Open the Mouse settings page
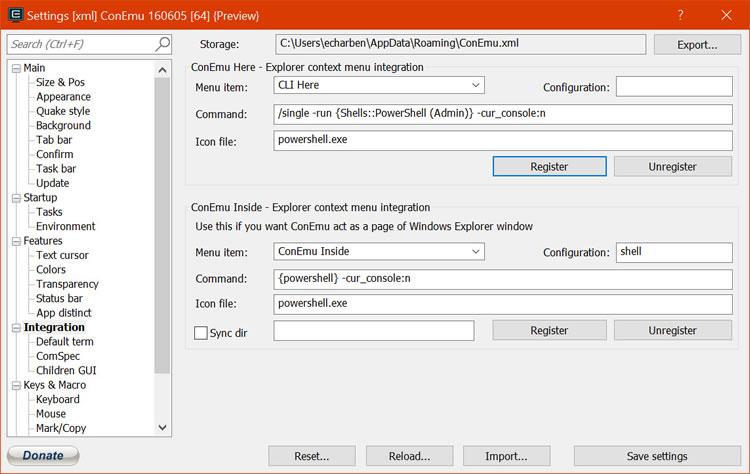Viewport: 750px width, 474px height. click(51, 414)
